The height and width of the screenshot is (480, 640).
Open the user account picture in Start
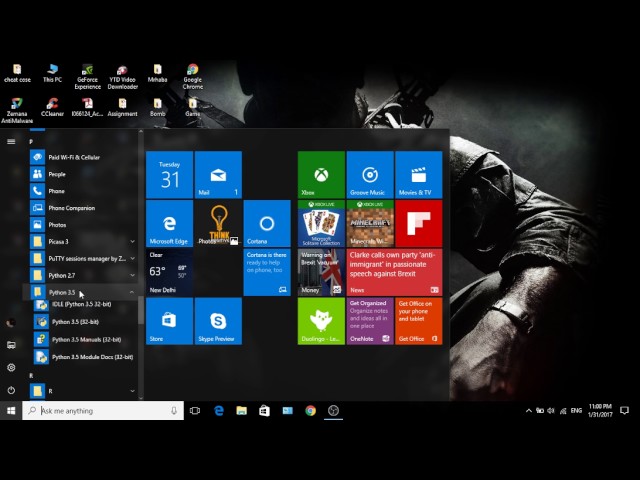pyautogui.click(x=11, y=323)
